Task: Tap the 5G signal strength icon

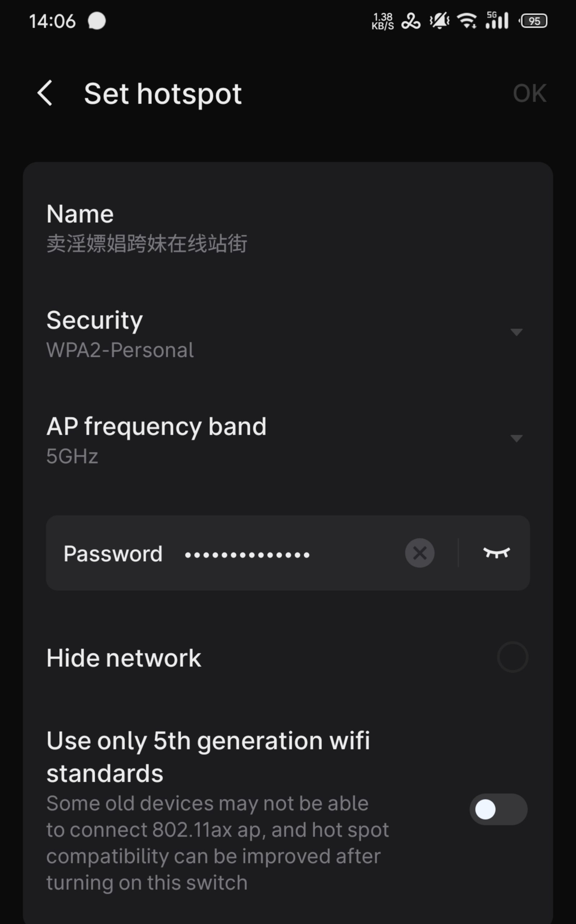Action: coord(497,21)
